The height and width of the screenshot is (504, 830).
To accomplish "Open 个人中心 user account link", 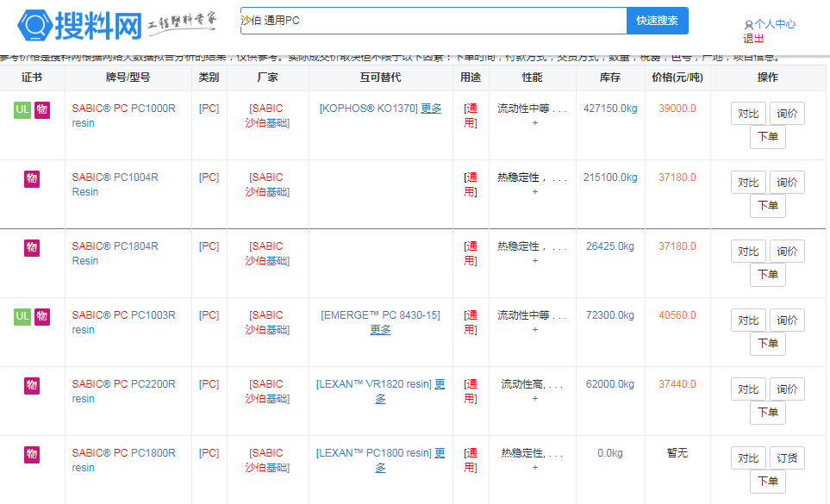I will [774, 25].
